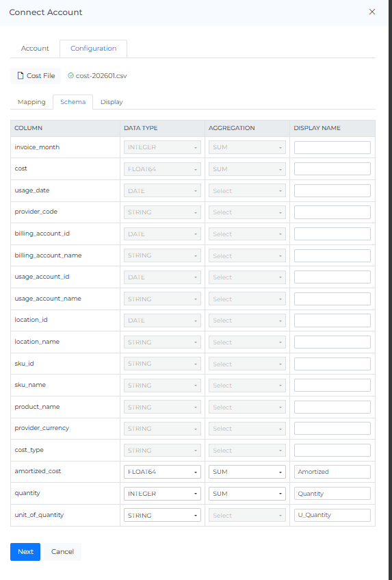Image resolution: width=392 pixels, height=580 pixels.
Task: Click the Amortized display name field
Action: pyautogui.click(x=332, y=472)
